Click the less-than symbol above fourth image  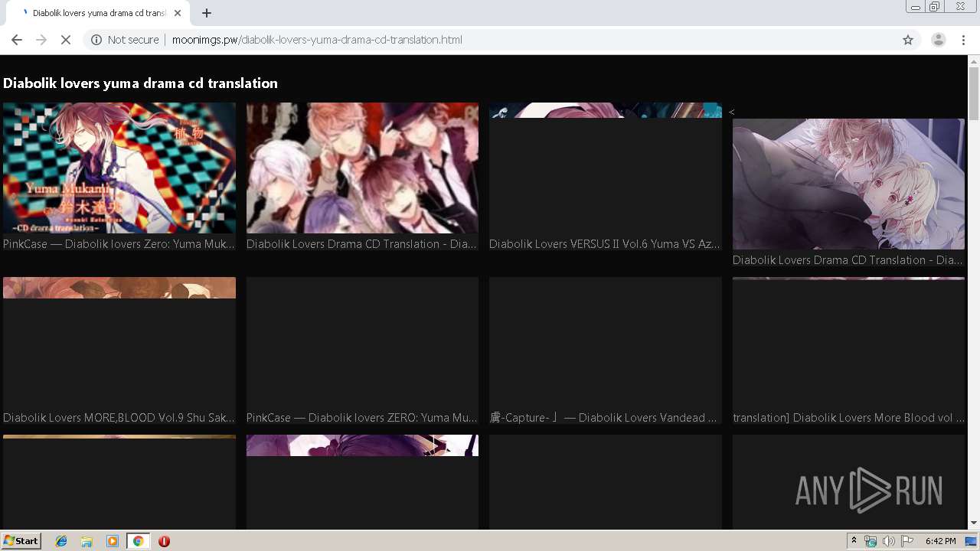732,112
